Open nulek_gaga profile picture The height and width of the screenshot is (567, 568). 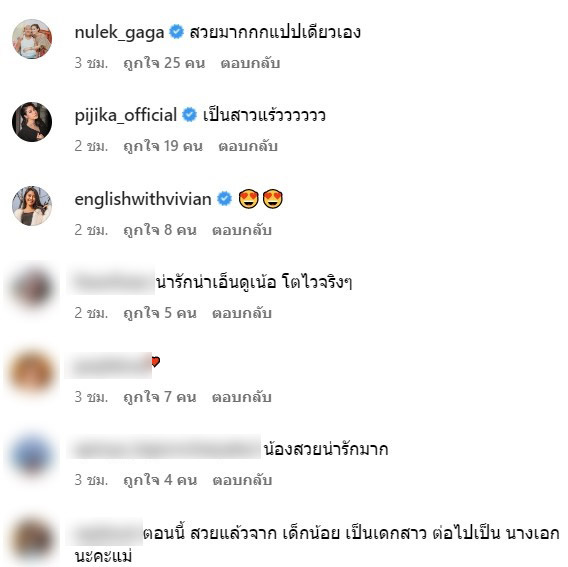32,39
